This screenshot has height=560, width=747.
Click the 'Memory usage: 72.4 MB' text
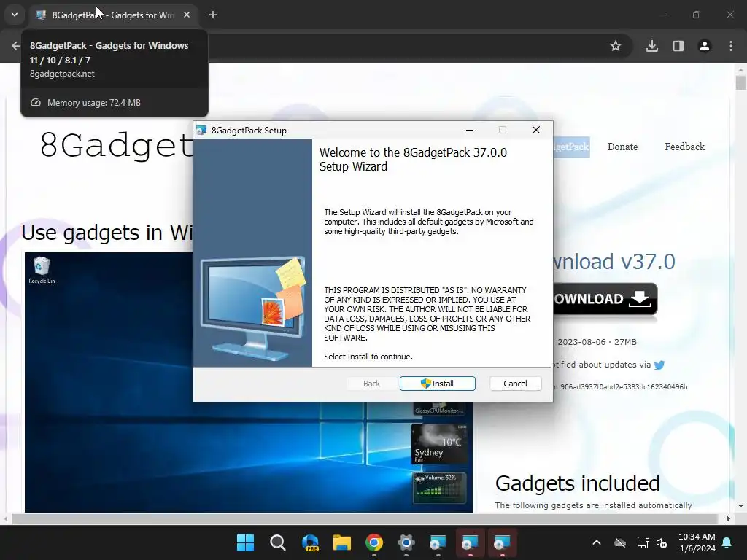click(x=94, y=103)
